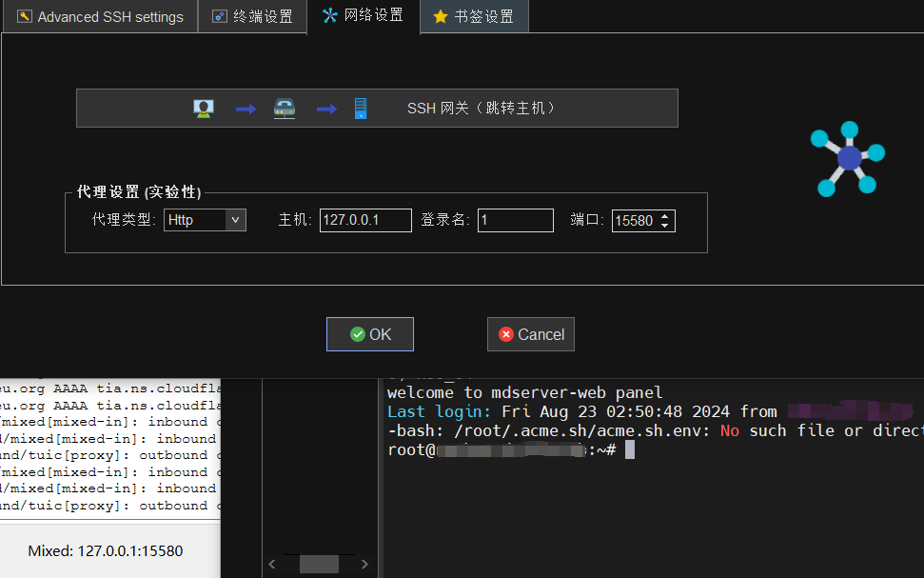Select the 网络设置 tab
The image size is (924, 578).
pos(363,16)
